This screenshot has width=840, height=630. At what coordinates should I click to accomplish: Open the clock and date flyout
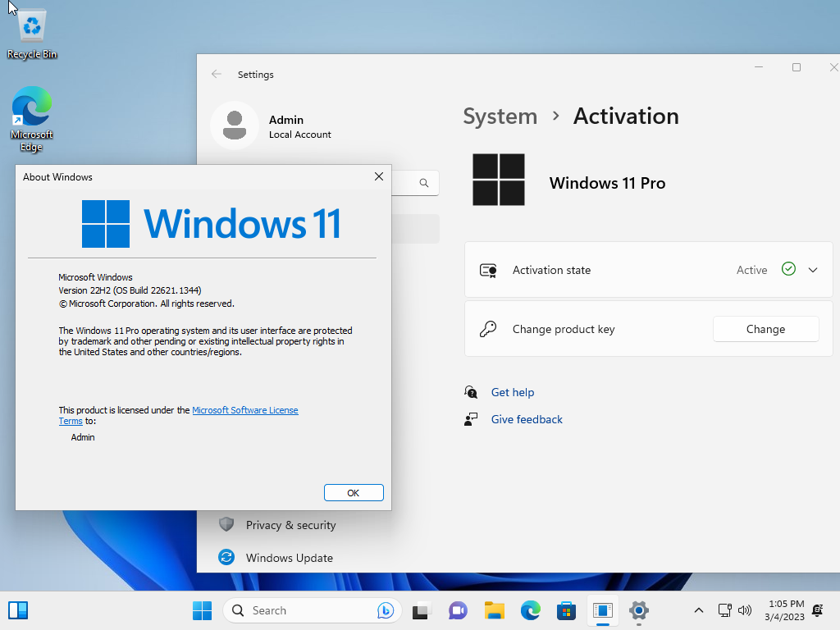click(784, 610)
